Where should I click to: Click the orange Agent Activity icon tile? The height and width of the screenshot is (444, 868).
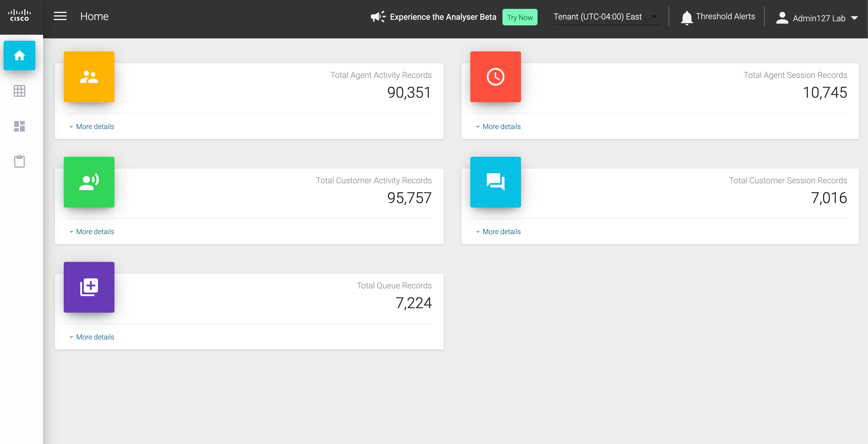[x=89, y=77]
